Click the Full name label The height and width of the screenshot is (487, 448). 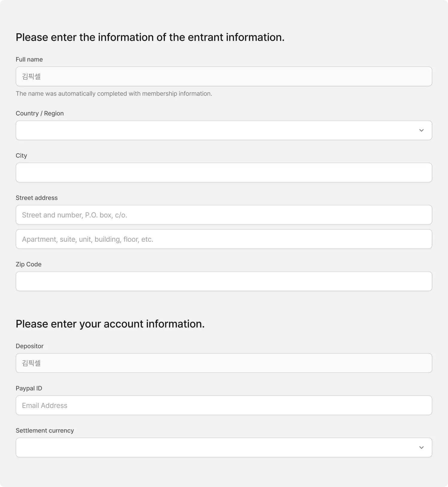(29, 59)
